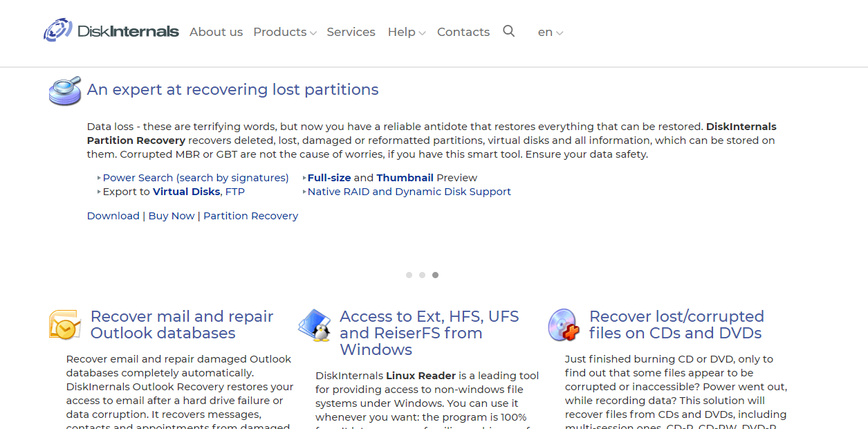Open 'Recover mail and repair Outlook databases' heading

point(182,325)
